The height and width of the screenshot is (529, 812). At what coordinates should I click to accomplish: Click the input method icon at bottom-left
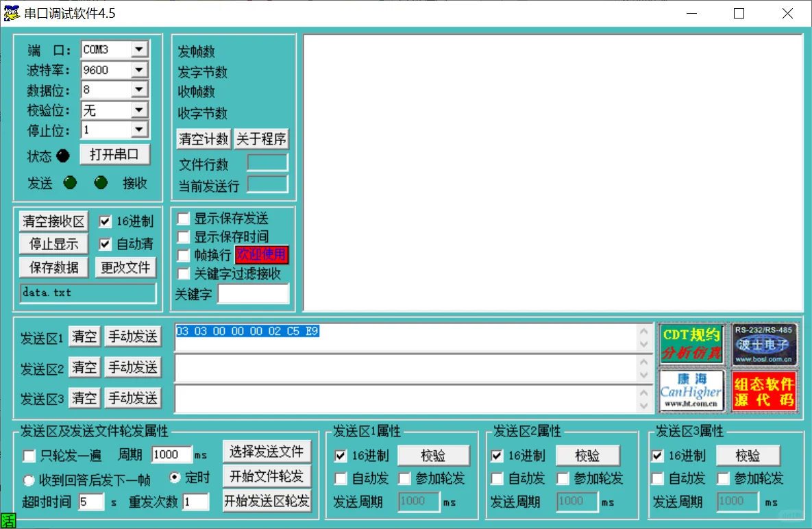coord(8,521)
